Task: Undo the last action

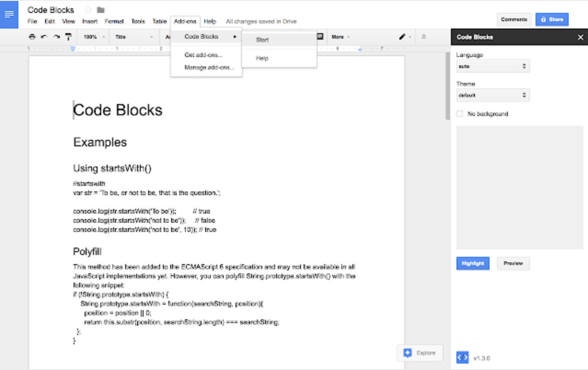Action: pyautogui.click(x=44, y=37)
